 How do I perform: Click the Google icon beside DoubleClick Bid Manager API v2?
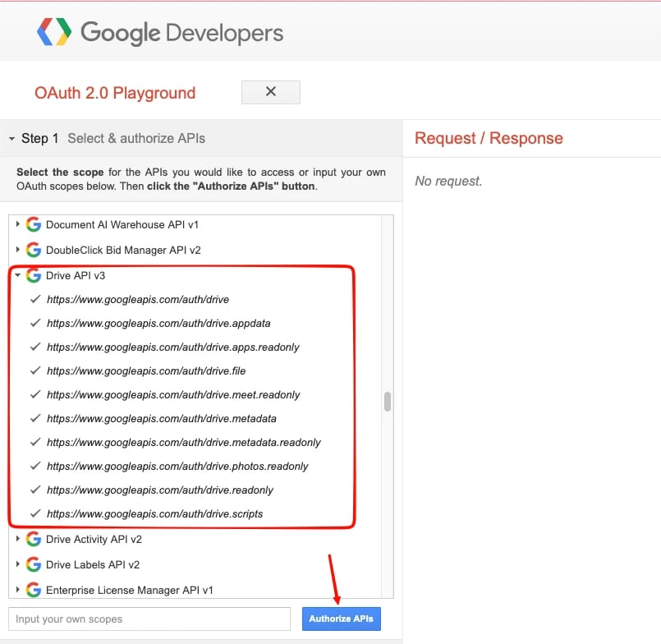coord(34,250)
